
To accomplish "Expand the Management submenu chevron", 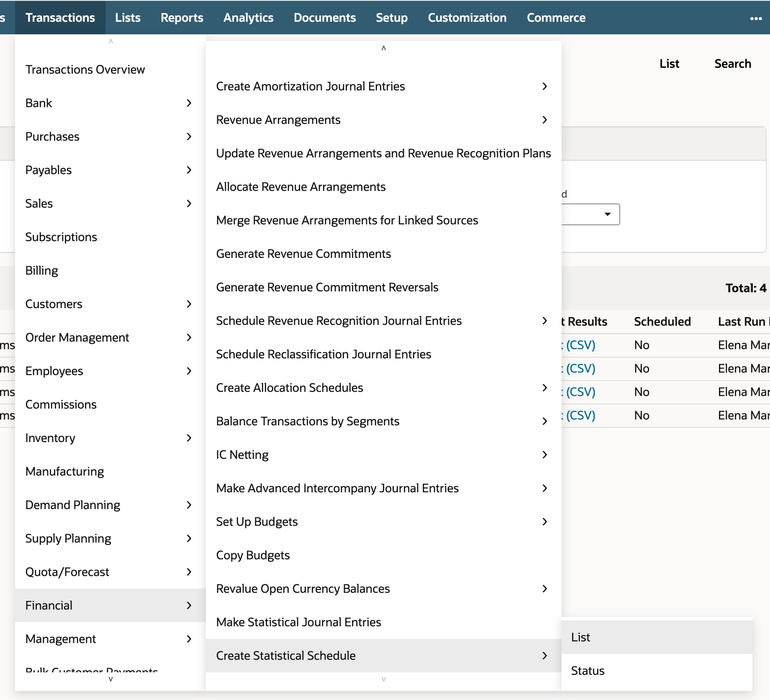I will (x=189, y=639).
